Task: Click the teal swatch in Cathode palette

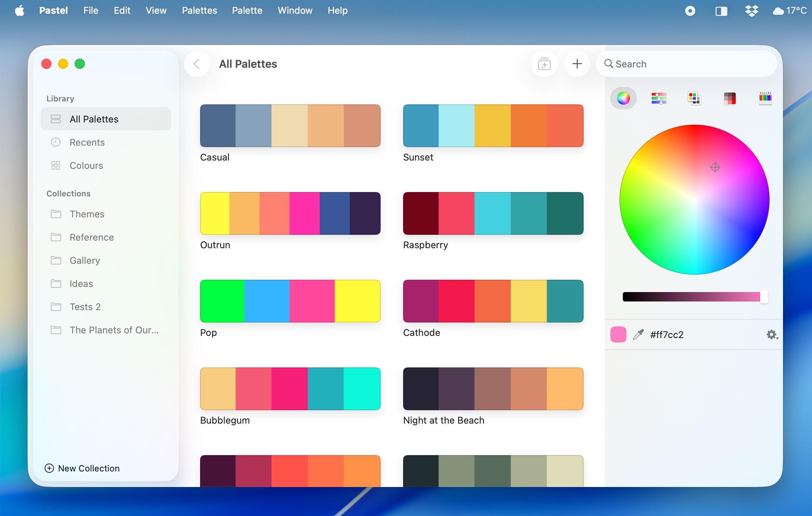Action: [565, 301]
